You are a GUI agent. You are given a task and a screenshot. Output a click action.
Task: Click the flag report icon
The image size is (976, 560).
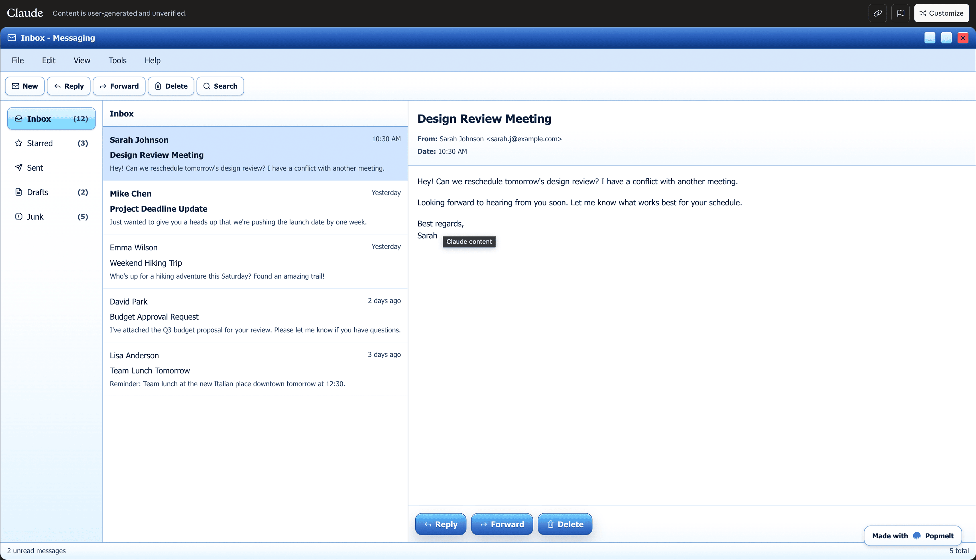[x=900, y=13]
